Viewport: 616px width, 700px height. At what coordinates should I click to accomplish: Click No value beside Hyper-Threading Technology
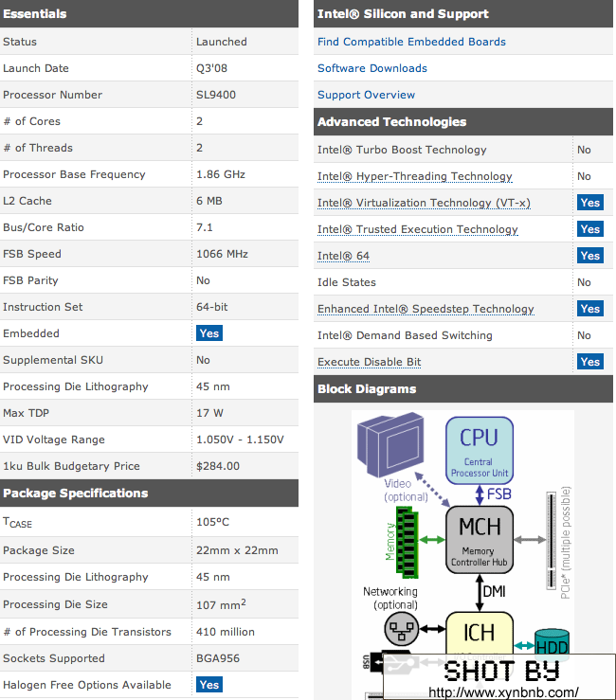(x=584, y=176)
